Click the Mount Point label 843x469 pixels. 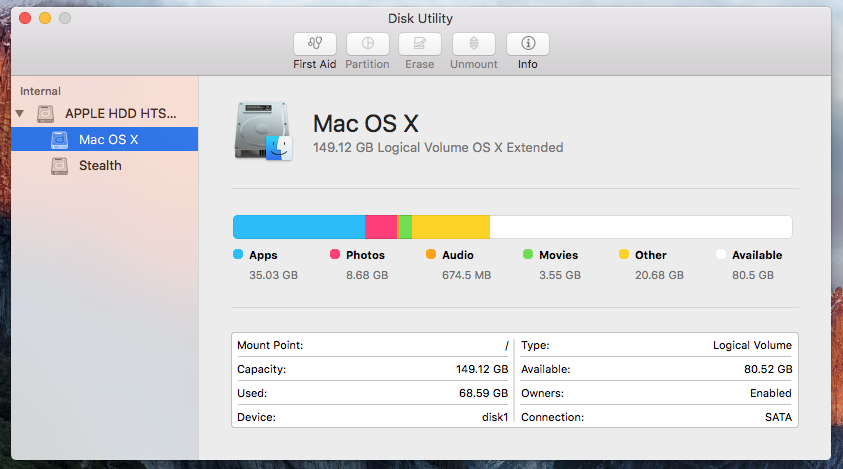click(x=270, y=345)
